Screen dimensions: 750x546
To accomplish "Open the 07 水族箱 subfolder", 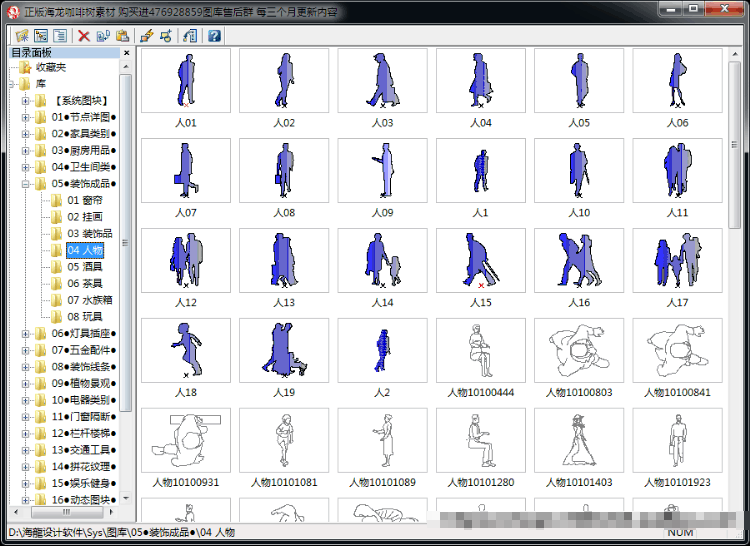I will click(x=89, y=300).
